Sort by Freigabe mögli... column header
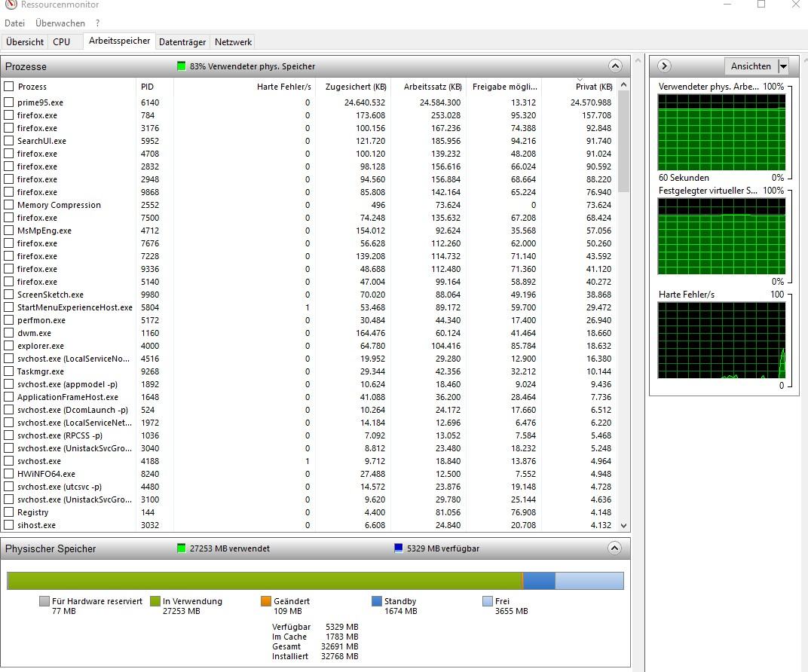This screenshot has width=808, height=672. 504,87
